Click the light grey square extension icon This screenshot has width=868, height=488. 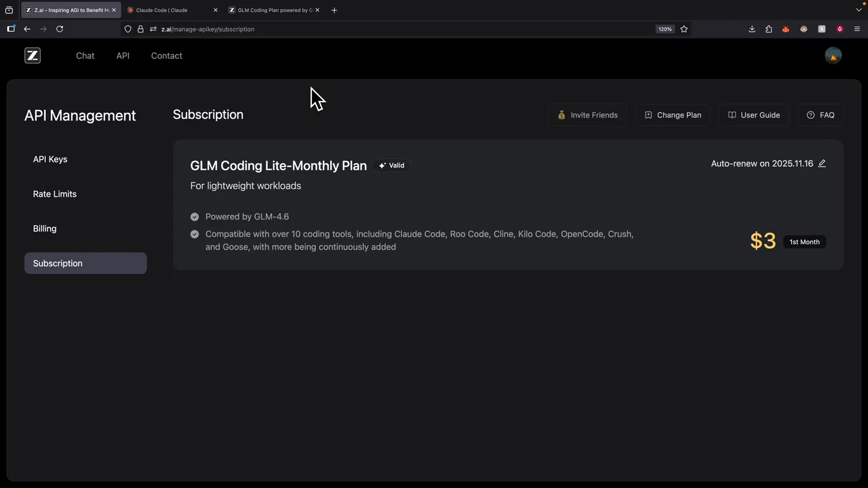822,29
